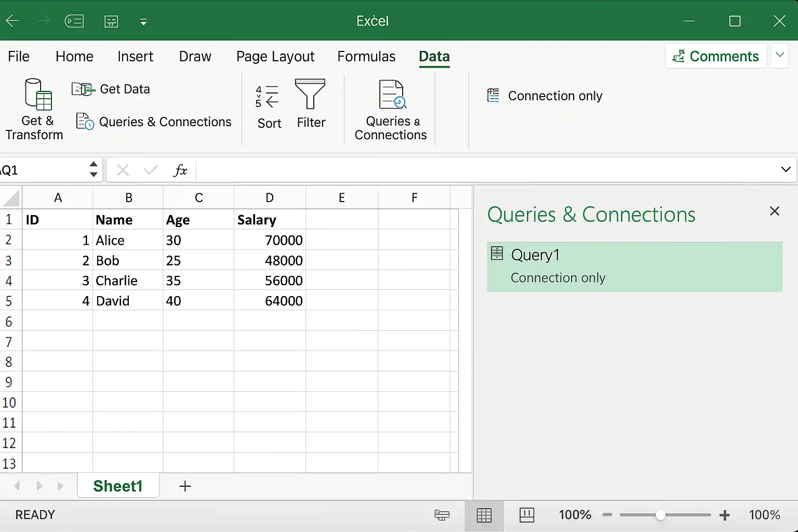This screenshot has width=798, height=532.
Task: Close the Queries & Connections pane
Action: point(774,211)
